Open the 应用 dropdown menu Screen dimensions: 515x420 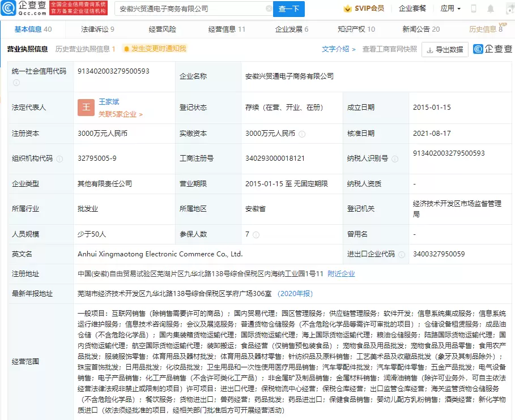pos(450,8)
